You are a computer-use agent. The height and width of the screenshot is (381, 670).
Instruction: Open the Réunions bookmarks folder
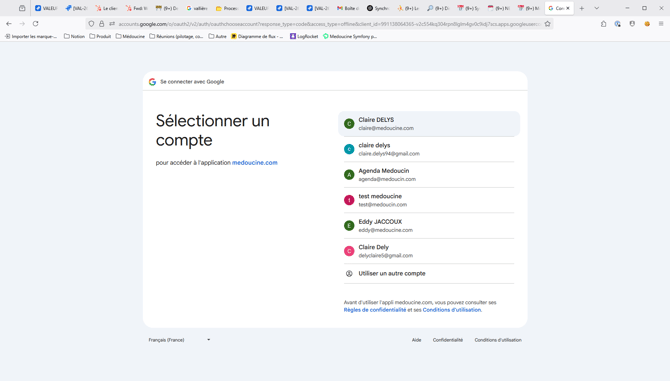pos(176,36)
